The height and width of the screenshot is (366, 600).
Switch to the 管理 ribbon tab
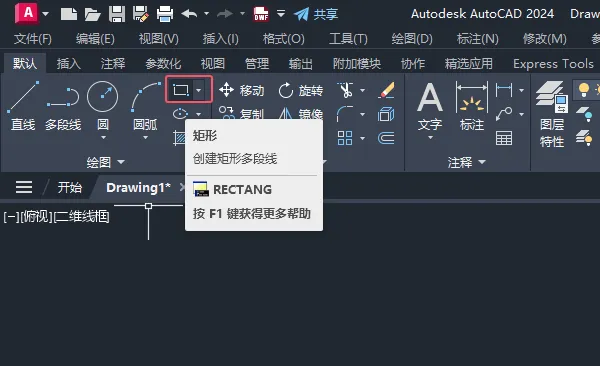click(x=257, y=64)
